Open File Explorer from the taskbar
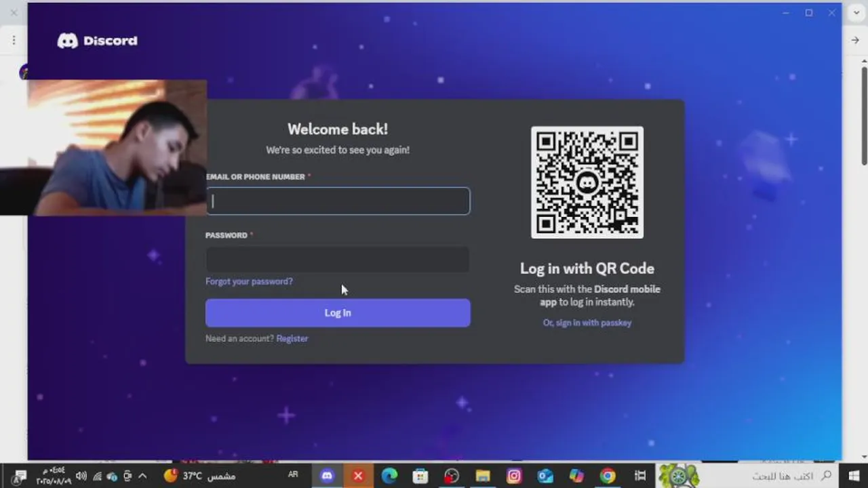This screenshot has width=868, height=488. tap(482, 476)
